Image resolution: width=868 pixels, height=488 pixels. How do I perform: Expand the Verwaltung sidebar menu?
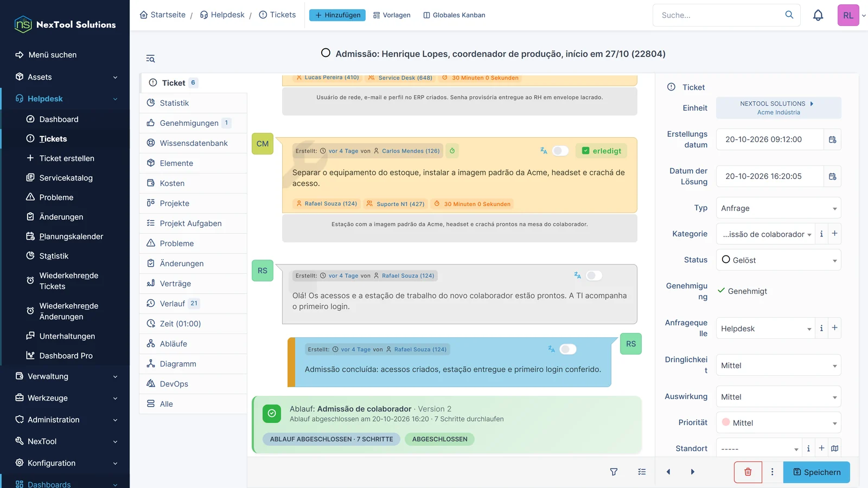(x=65, y=376)
